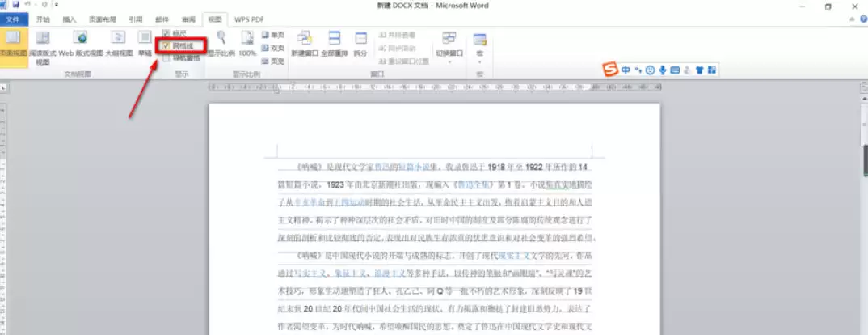Minimize the ribbon with caret icon
Image resolution: width=868 pixels, height=335 pixels.
pyautogui.click(x=852, y=19)
